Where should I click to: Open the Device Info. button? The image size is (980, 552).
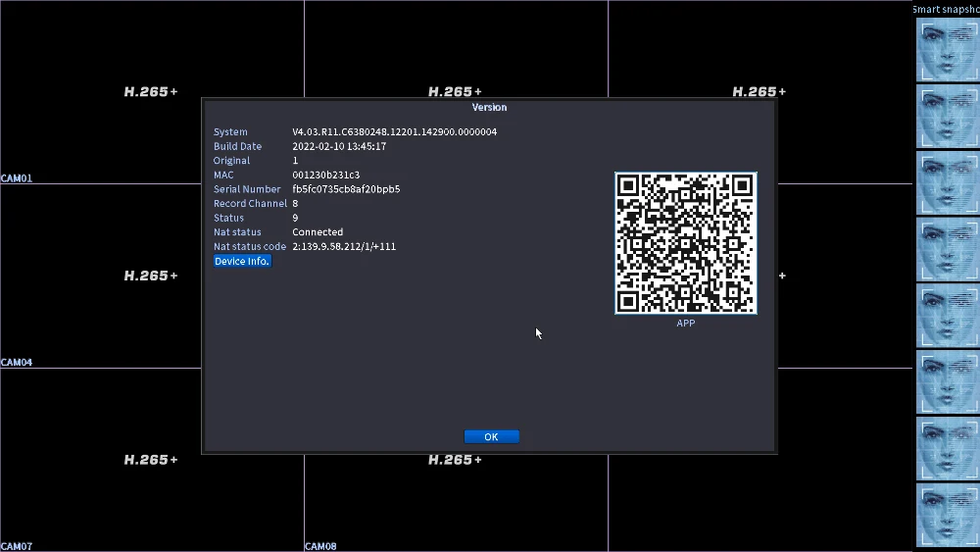click(x=242, y=262)
